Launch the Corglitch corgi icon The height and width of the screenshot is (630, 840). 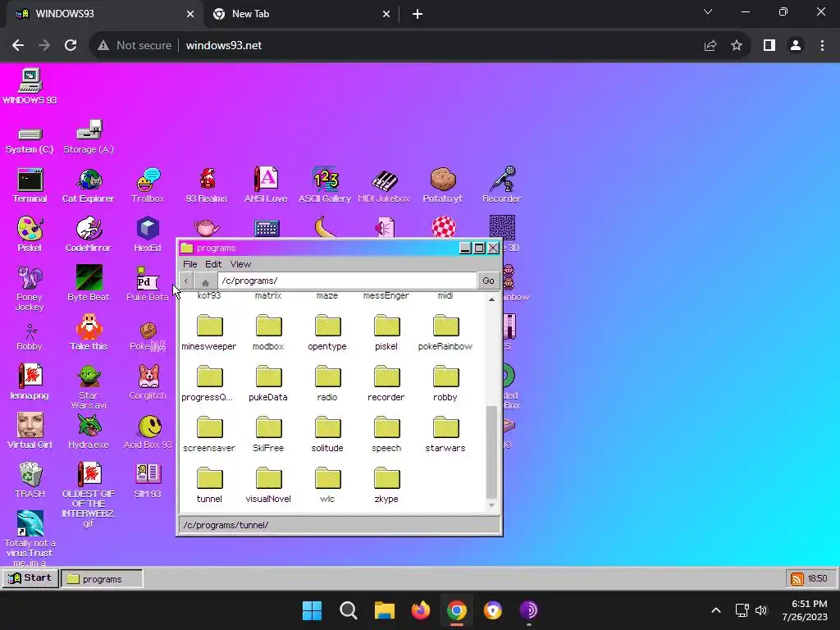(148, 382)
